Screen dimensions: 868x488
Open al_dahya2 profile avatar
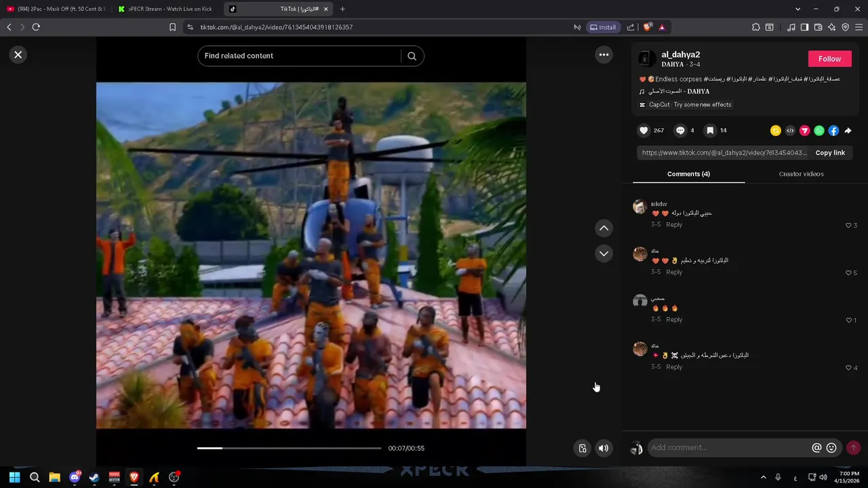tap(647, 58)
